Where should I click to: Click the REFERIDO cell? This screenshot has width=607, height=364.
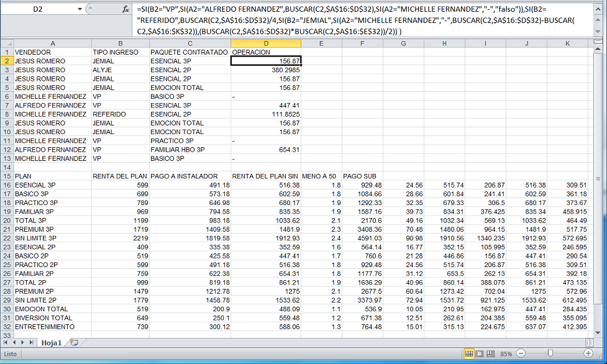coord(121,114)
